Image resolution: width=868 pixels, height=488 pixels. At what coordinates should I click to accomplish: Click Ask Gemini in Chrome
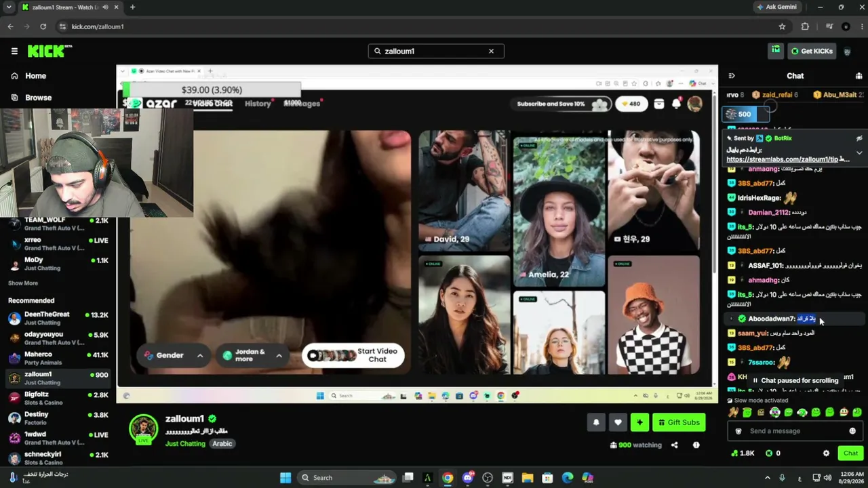(x=776, y=7)
